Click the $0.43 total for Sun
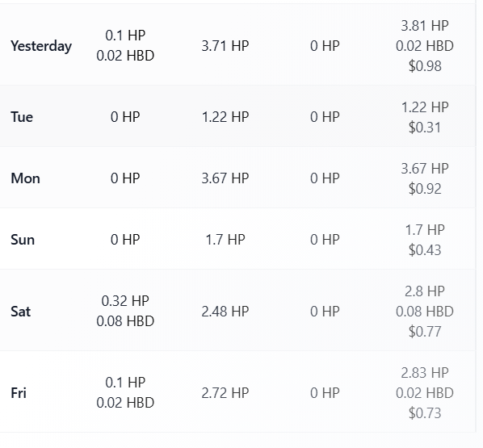The height and width of the screenshot is (448, 483). 425,249
